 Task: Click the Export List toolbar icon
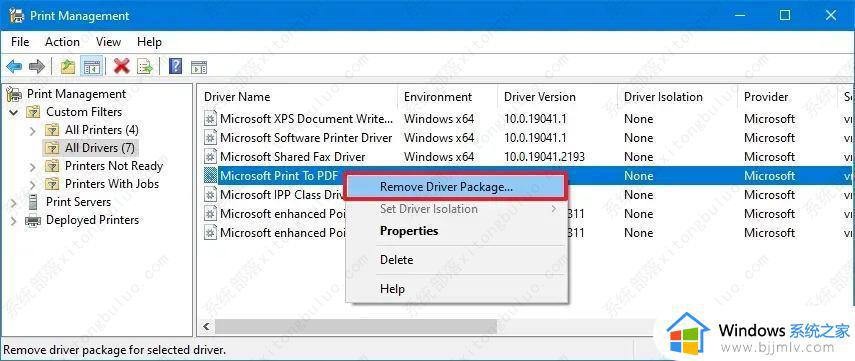(145, 67)
